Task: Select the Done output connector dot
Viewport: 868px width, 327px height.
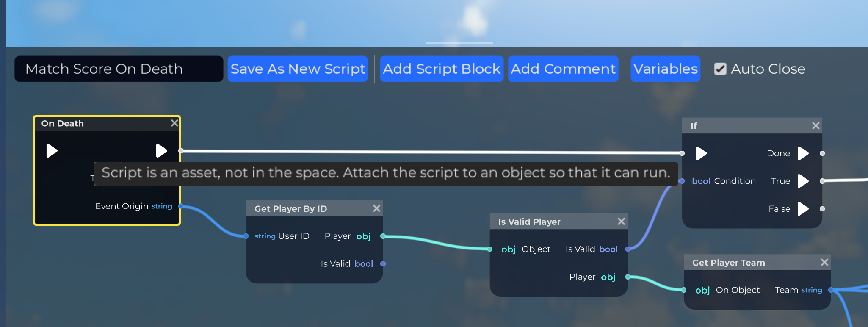Action: click(822, 153)
